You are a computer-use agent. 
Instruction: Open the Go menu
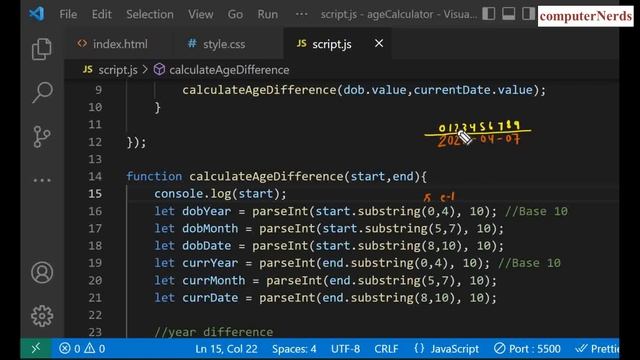click(x=235, y=14)
